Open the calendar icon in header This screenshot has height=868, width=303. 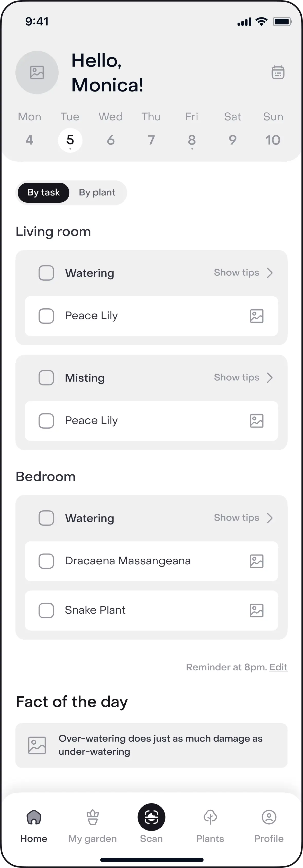click(x=278, y=72)
